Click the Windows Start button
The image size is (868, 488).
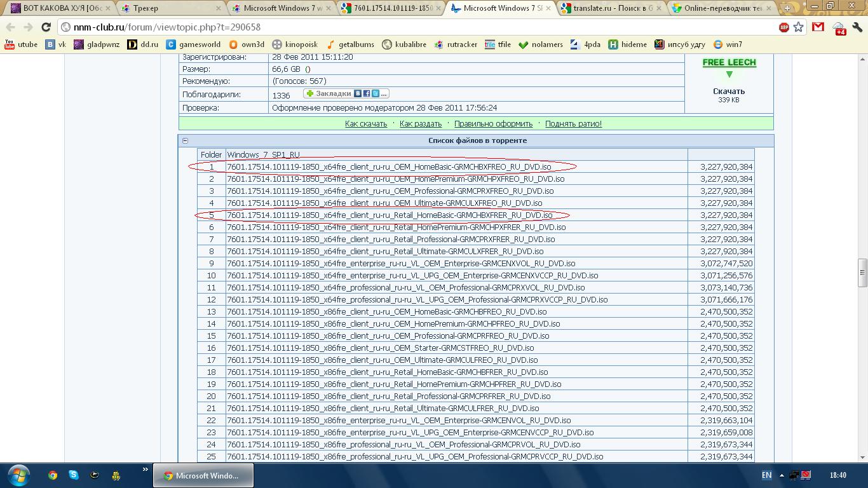pos(18,475)
